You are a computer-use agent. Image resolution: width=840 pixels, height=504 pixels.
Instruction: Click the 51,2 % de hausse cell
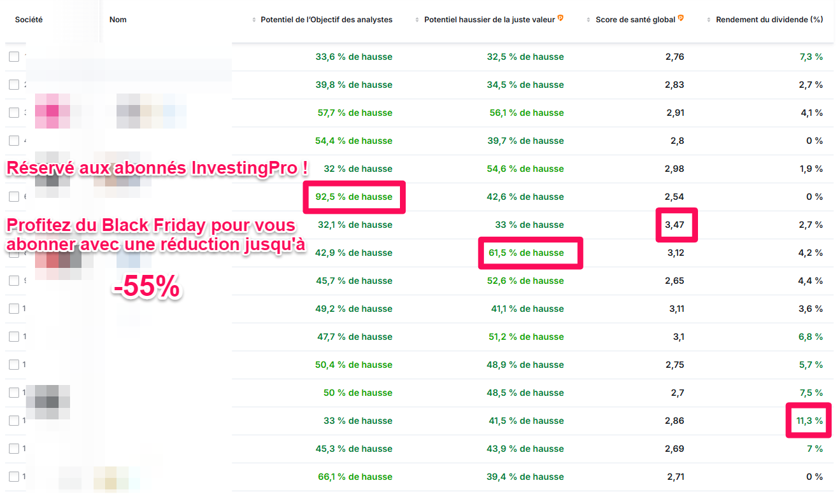point(527,337)
